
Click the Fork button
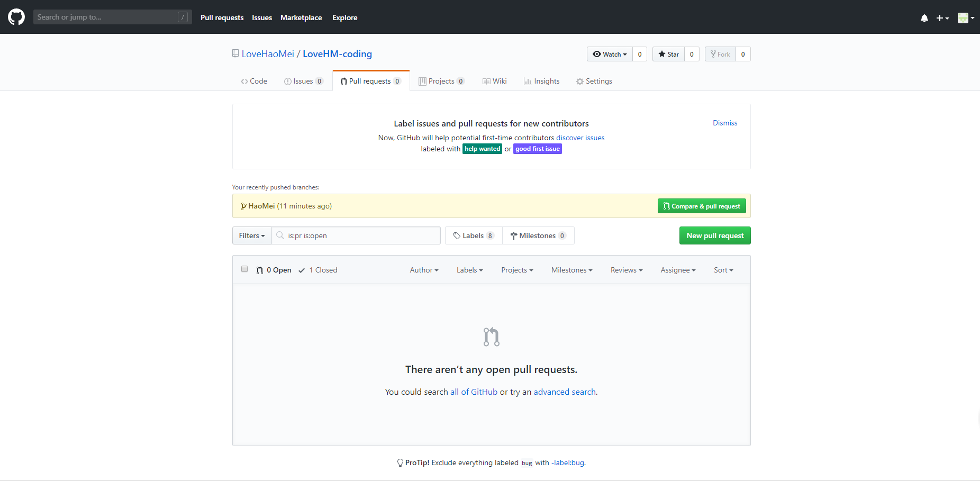click(720, 54)
